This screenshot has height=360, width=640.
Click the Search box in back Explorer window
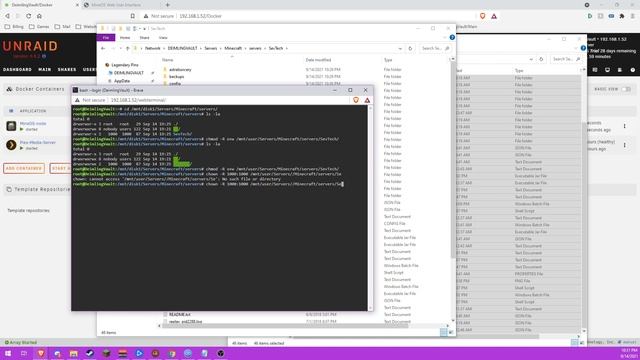point(566,59)
